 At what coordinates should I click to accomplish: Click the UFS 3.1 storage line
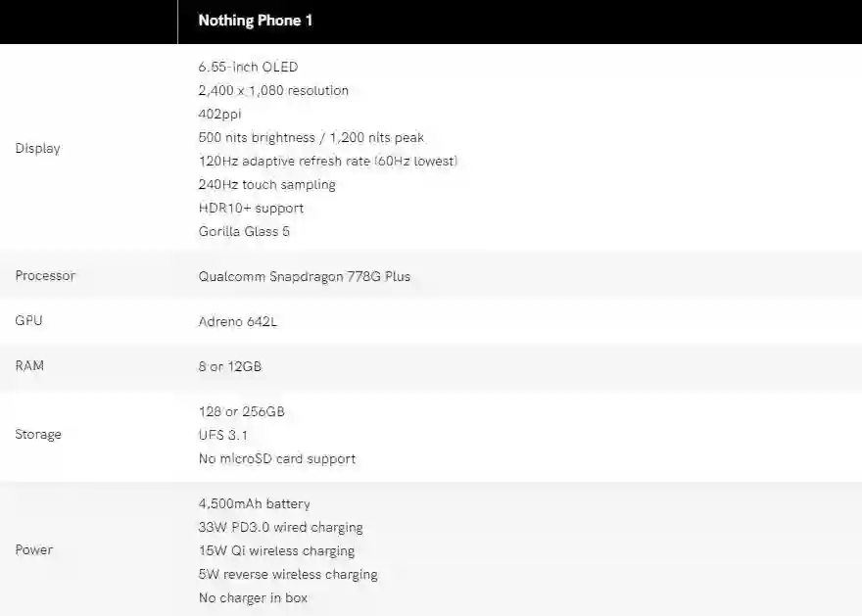pos(224,436)
